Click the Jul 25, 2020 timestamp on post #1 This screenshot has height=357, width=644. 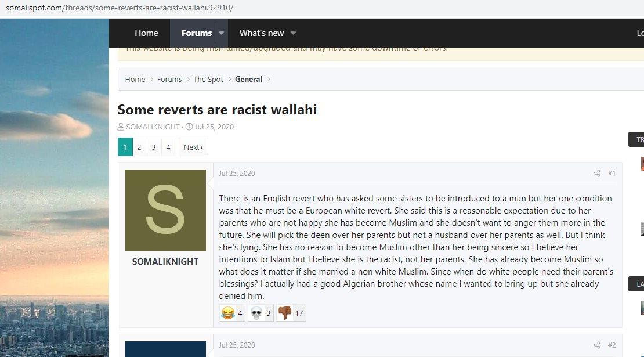(237, 174)
